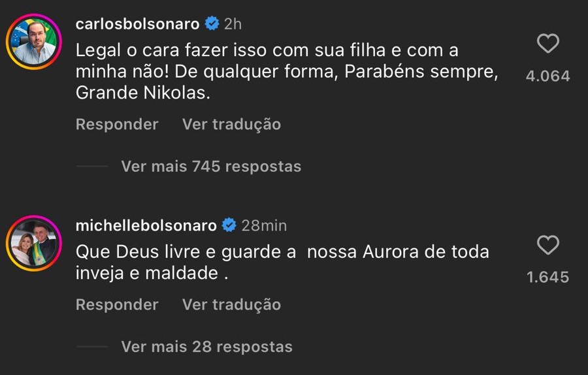Screen dimensions: 588x375
Task: Reply to michellebolsonaro's comment via Responder
Action: tap(117, 304)
